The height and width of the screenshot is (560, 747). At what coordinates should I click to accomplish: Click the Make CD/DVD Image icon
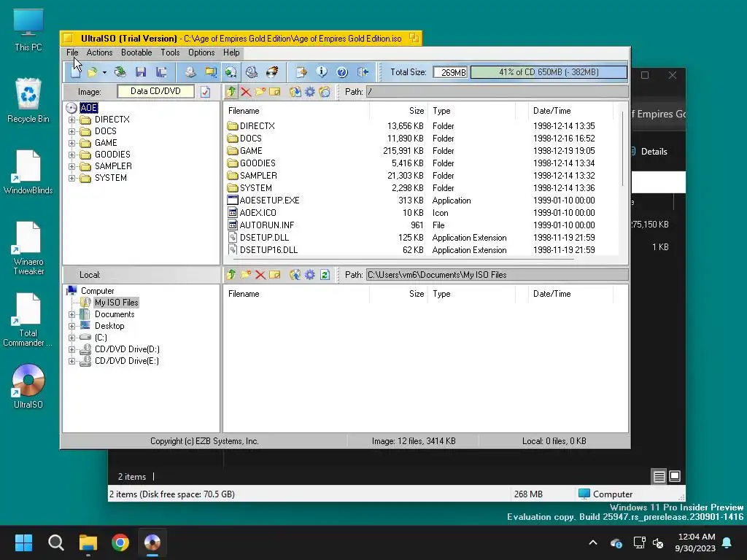click(190, 72)
